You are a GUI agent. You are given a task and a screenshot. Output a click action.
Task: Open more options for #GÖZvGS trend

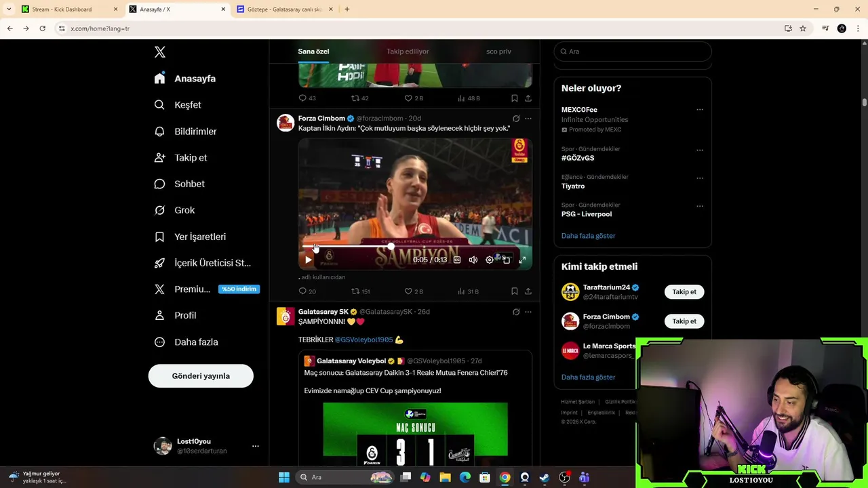click(x=700, y=150)
